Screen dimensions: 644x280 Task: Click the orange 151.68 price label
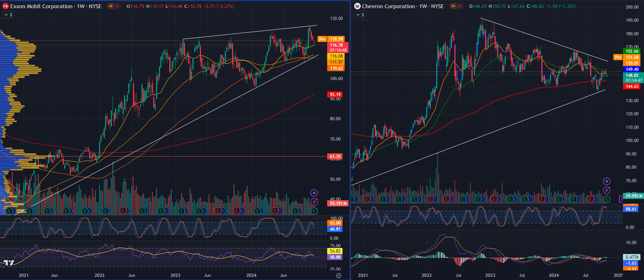point(632,57)
